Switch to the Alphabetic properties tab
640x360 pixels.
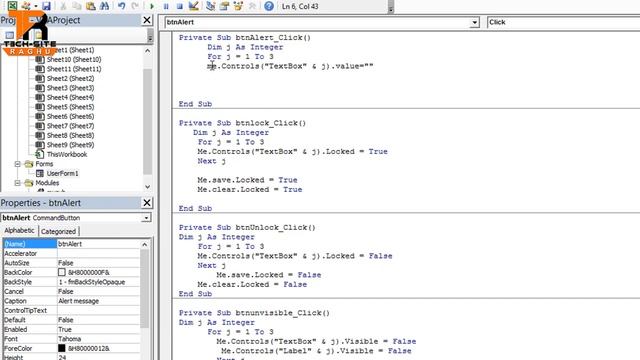(20, 231)
